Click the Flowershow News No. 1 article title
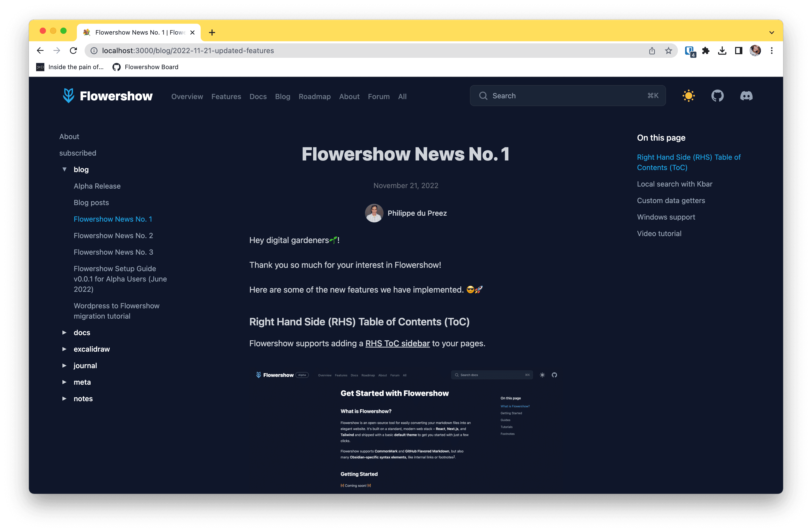812x532 pixels. pyautogui.click(x=406, y=154)
